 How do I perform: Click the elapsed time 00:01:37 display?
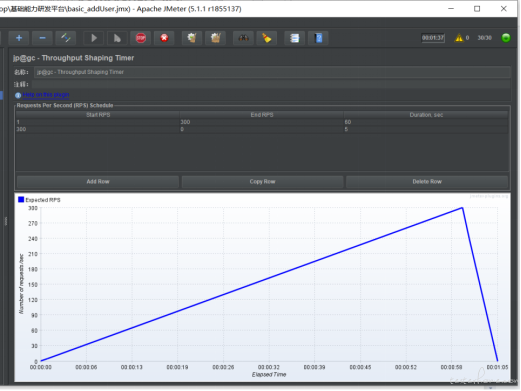pos(433,38)
